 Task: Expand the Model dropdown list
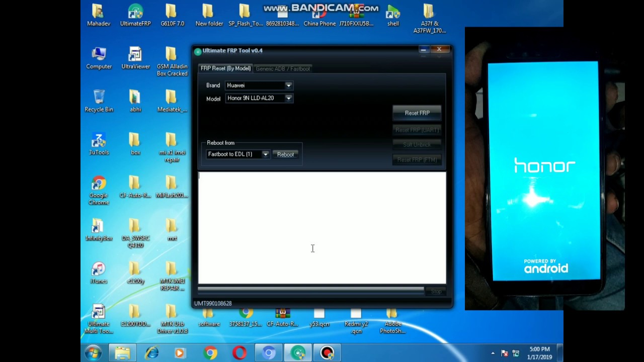click(x=288, y=98)
